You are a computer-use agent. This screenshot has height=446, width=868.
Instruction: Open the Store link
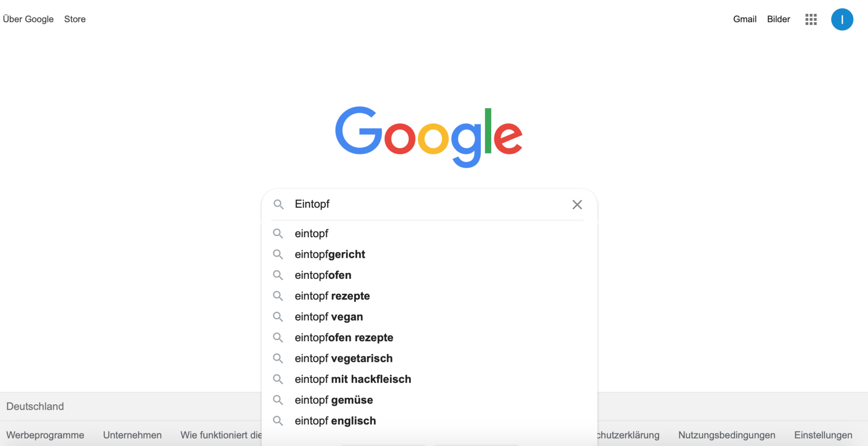coord(75,19)
